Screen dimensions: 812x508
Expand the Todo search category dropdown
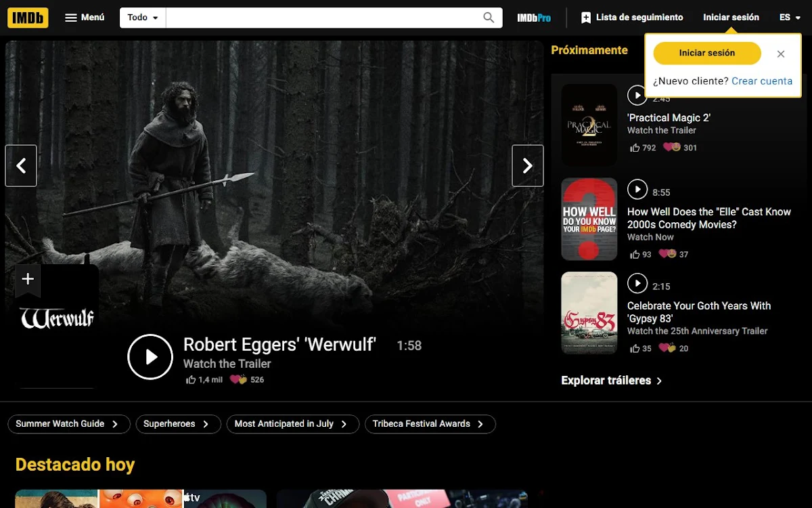pyautogui.click(x=143, y=18)
